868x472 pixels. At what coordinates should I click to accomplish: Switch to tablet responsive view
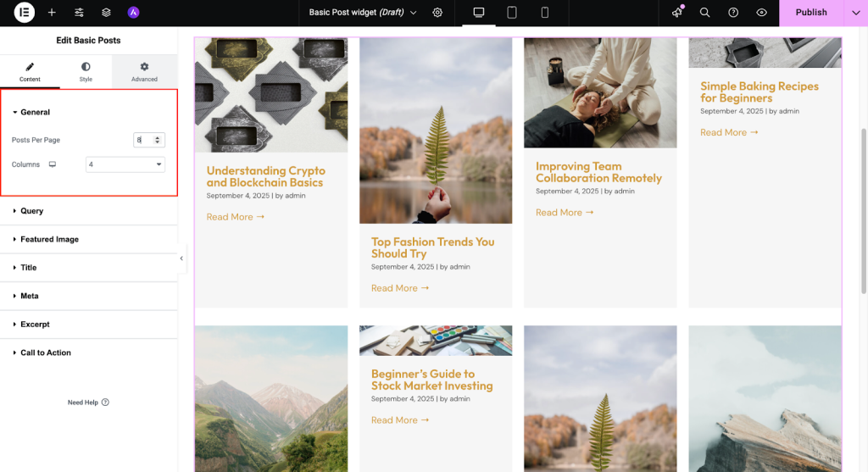[x=512, y=13]
